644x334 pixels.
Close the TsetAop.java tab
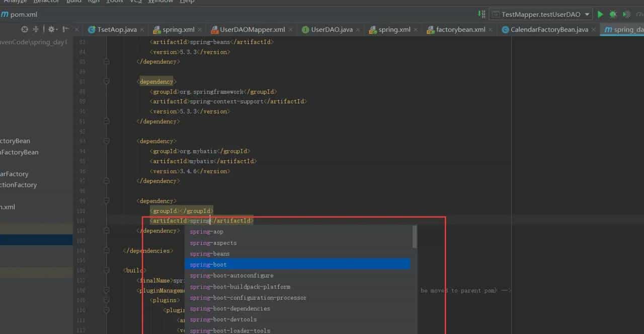pyautogui.click(x=143, y=30)
